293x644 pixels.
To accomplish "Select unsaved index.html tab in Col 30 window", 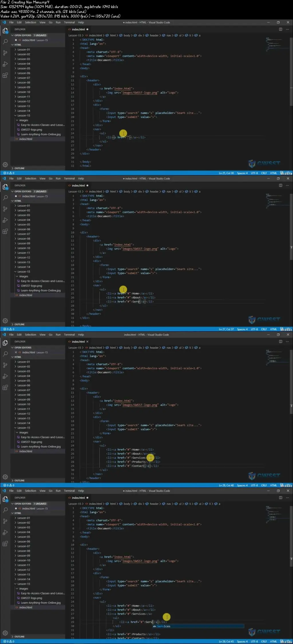I will 78,29.
